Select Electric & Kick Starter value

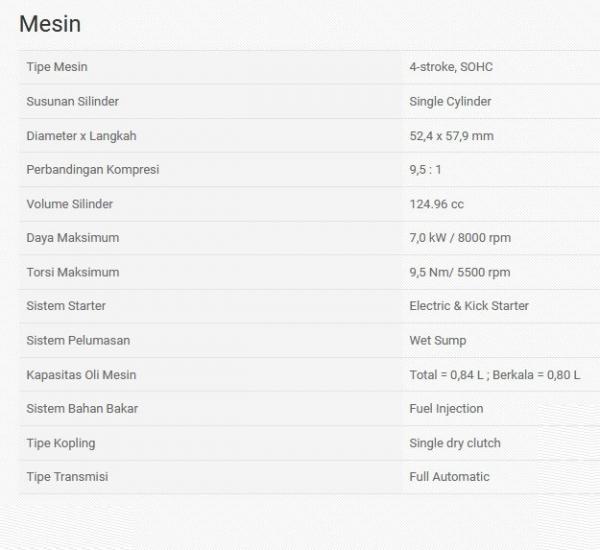(x=469, y=306)
